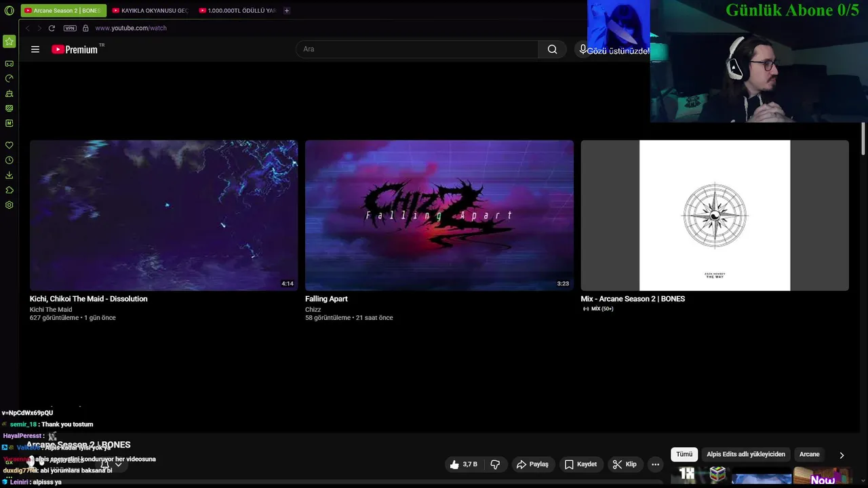
Task: Save video with Kaydet button
Action: point(580,464)
